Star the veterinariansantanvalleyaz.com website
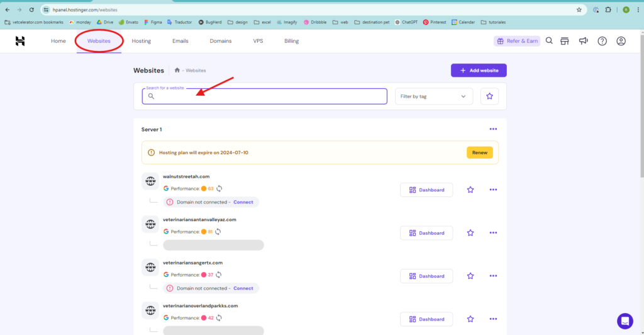Image resolution: width=644 pixels, height=335 pixels. [470, 233]
